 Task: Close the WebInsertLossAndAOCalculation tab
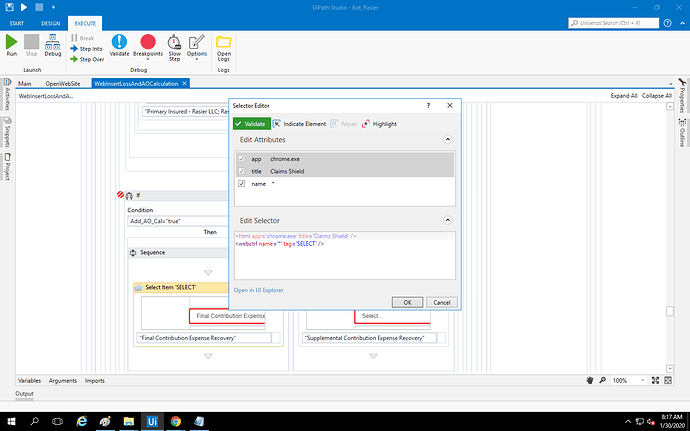click(185, 83)
